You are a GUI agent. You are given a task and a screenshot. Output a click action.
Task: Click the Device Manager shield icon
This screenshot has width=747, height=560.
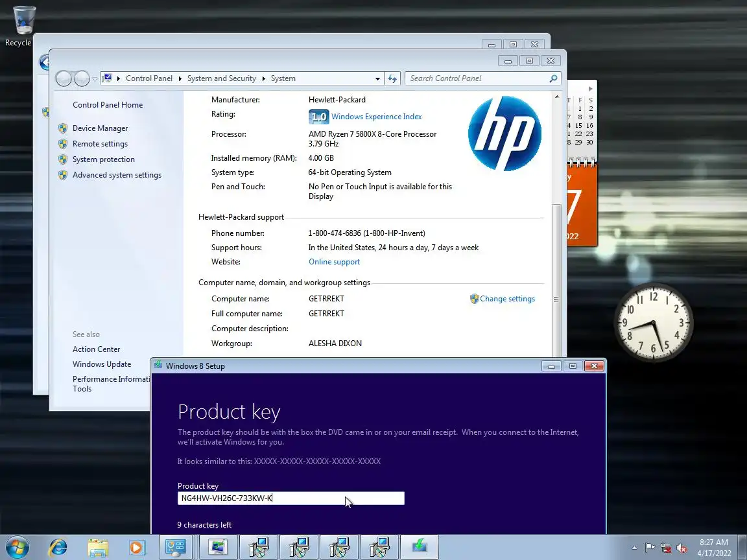63,128
